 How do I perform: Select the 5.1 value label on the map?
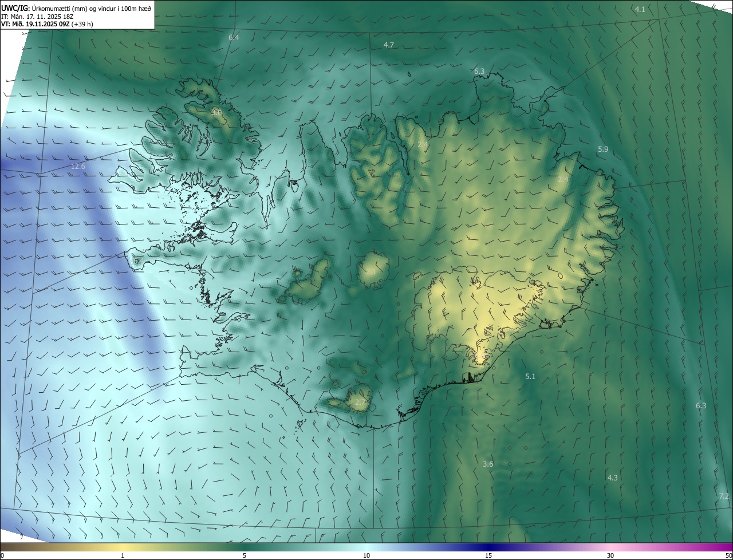530,376
